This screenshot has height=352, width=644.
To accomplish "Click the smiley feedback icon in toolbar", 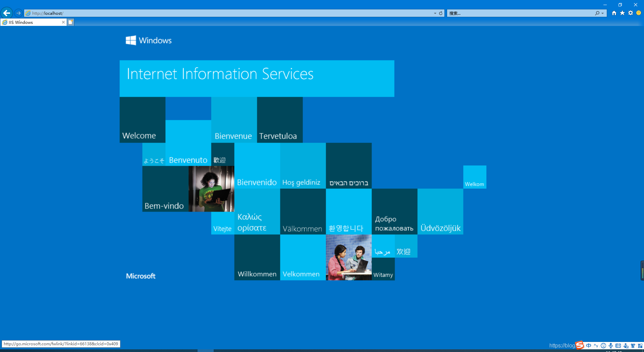I will tap(639, 13).
